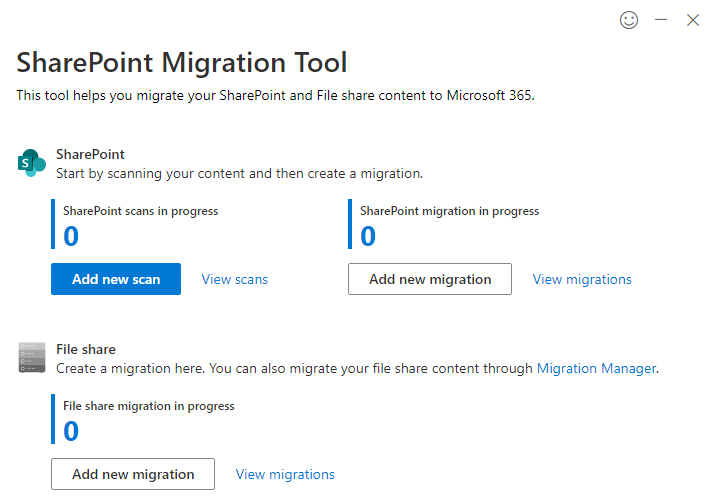The image size is (707, 502).
Task: Click the 'Start by scanning your content' description
Action: pos(239,174)
